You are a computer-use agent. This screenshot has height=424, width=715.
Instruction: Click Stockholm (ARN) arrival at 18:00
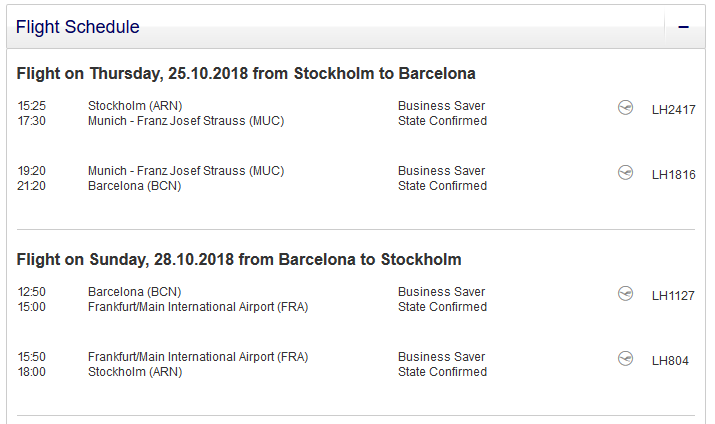135,372
